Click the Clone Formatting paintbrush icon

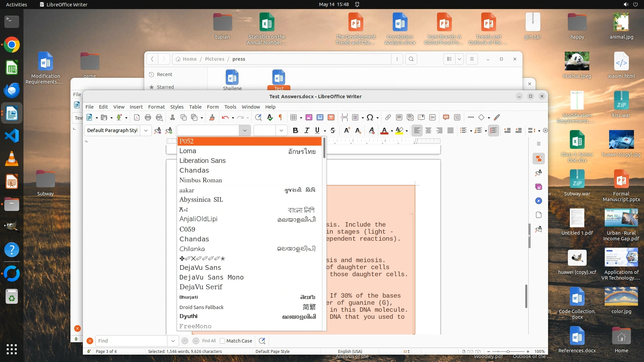pos(212,117)
